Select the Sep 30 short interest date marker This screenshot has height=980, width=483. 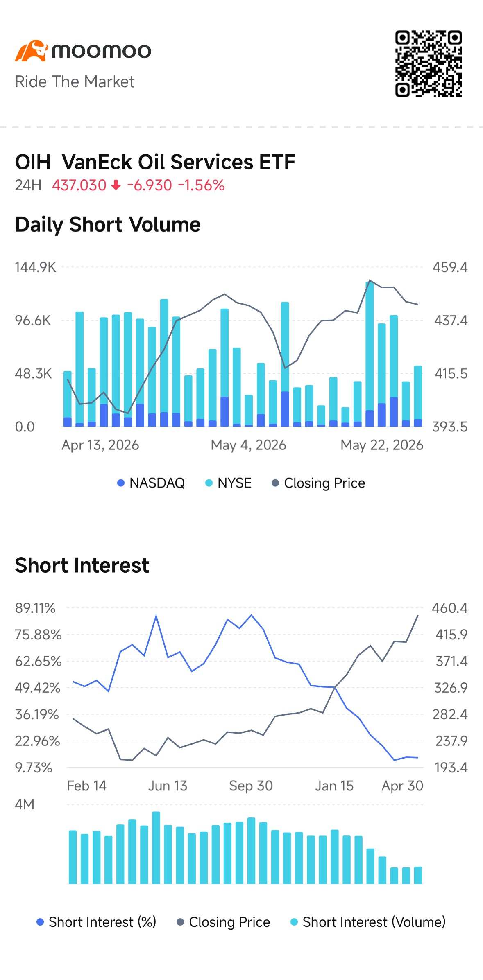[251, 786]
